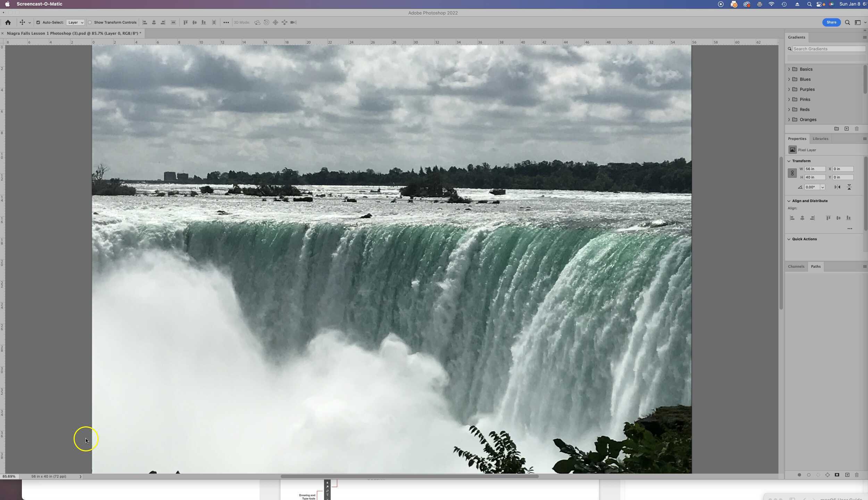Click the Home screen icon
This screenshot has width=868, height=500.
pyautogui.click(x=8, y=22)
